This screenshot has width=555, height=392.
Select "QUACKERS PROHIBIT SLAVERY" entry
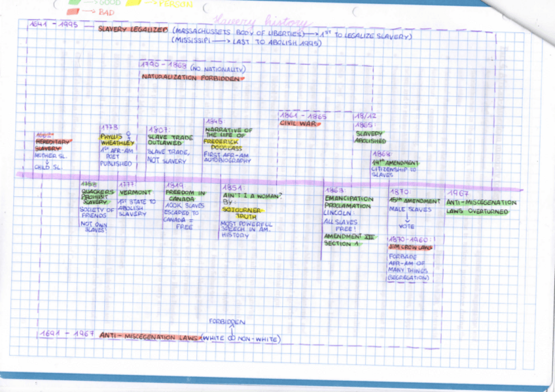98,197
